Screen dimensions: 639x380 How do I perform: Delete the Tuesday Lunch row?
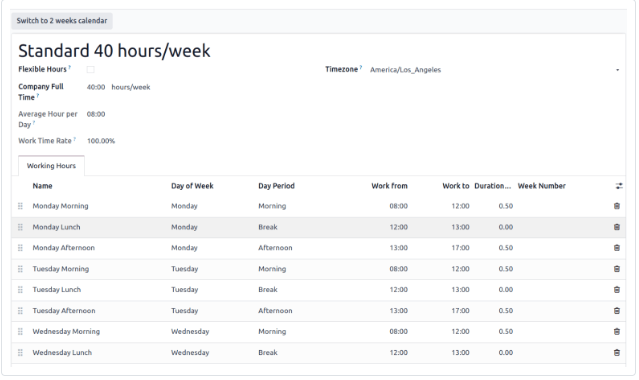(x=617, y=290)
